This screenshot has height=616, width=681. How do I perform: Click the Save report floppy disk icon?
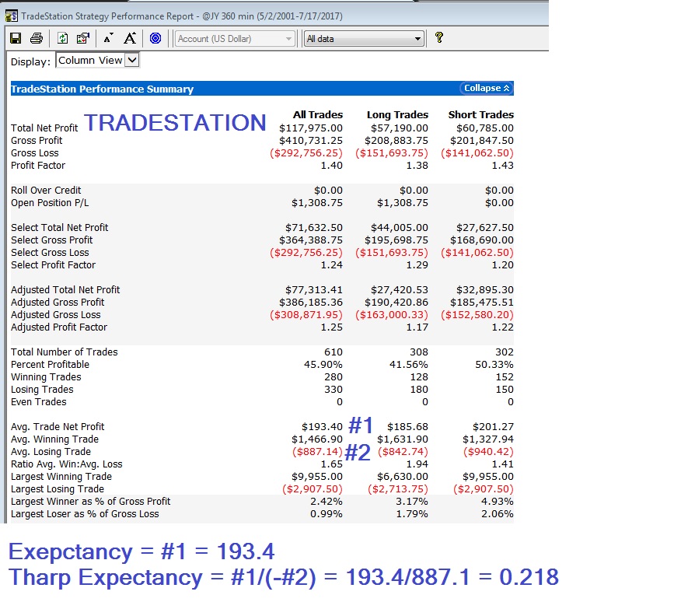point(16,38)
